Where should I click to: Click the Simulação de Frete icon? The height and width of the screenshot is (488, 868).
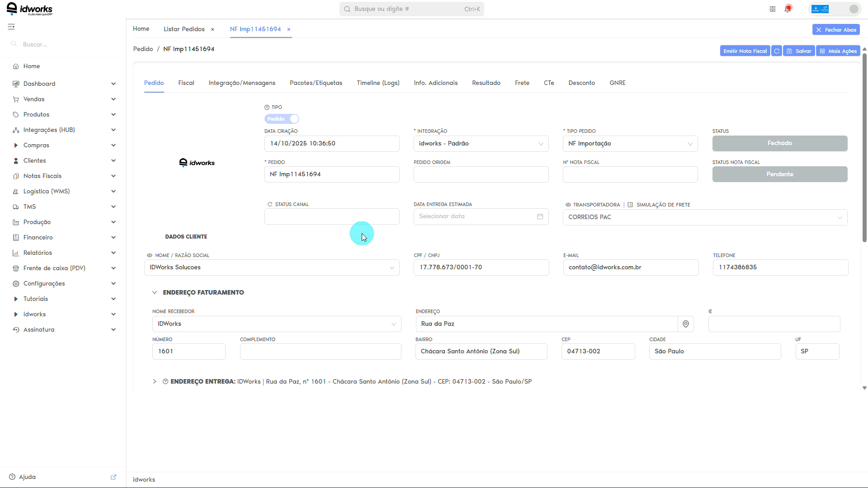click(x=630, y=205)
